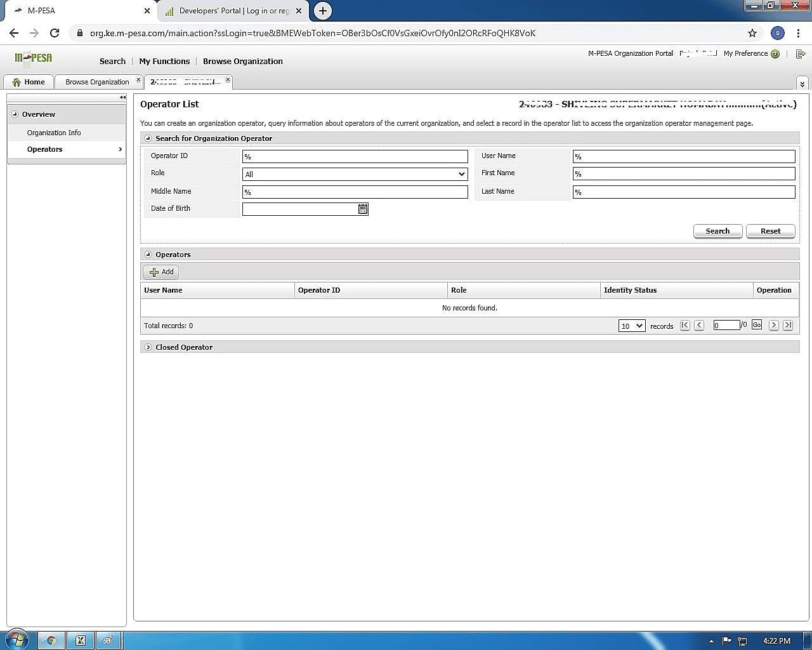Click the Chrome taskbar icon
Image resolution: width=812 pixels, height=650 pixels.
(x=51, y=640)
